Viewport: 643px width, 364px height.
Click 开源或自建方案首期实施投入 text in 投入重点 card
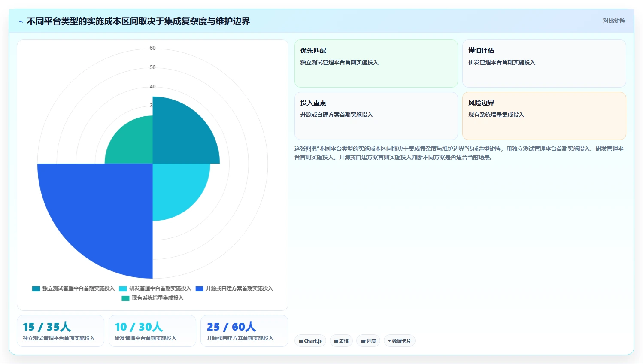337,115
